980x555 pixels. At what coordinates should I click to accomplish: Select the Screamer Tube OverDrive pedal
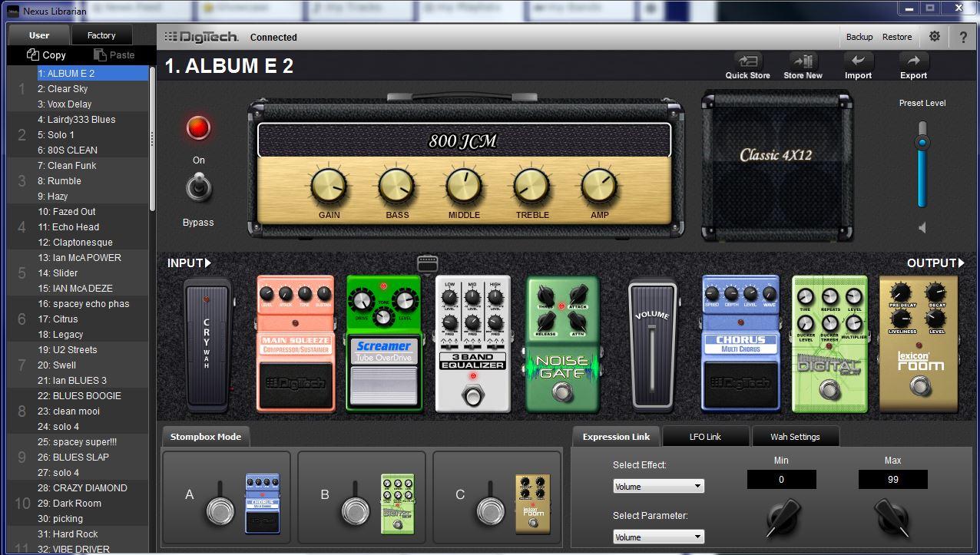point(384,343)
